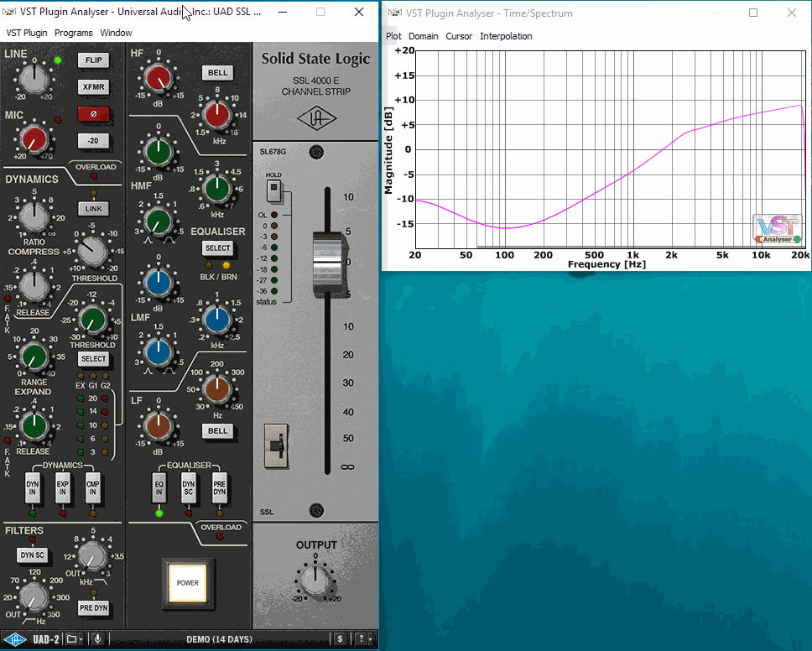Click the blue LMF gain dB knob

[159, 283]
